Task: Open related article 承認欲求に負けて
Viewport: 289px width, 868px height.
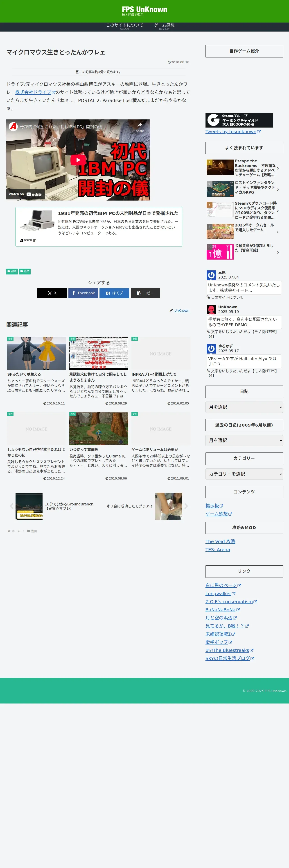Action: (x=99, y=371)
